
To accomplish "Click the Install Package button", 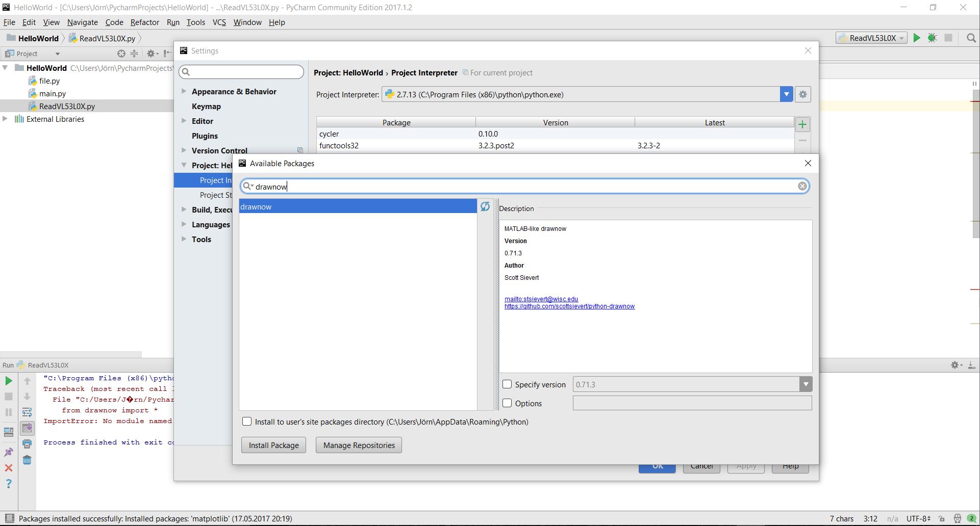I will (274, 445).
